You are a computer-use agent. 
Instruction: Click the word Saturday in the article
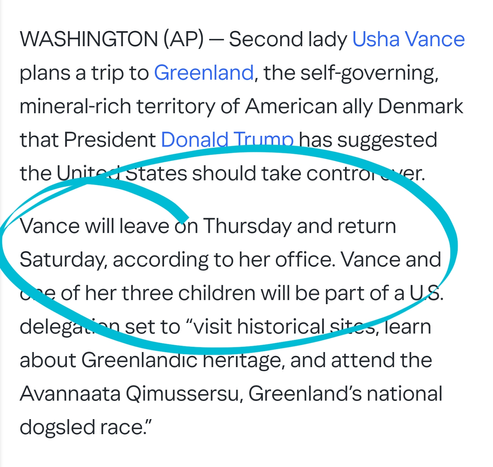(63, 260)
